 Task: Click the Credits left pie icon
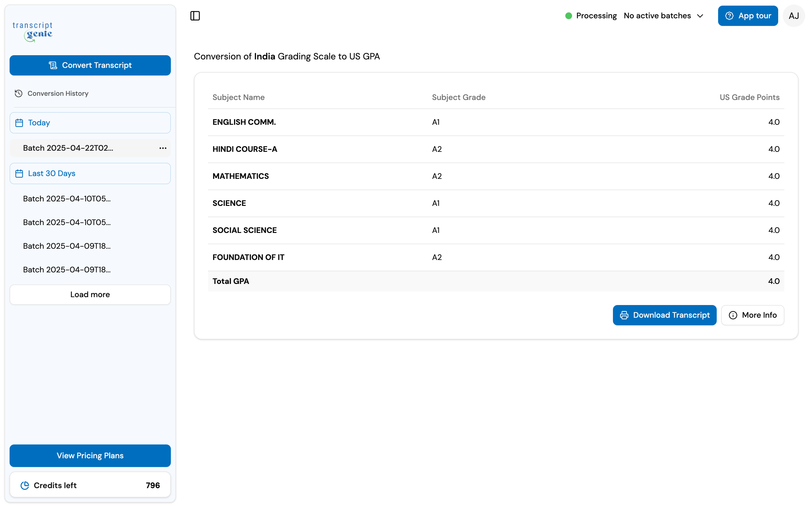tap(25, 485)
